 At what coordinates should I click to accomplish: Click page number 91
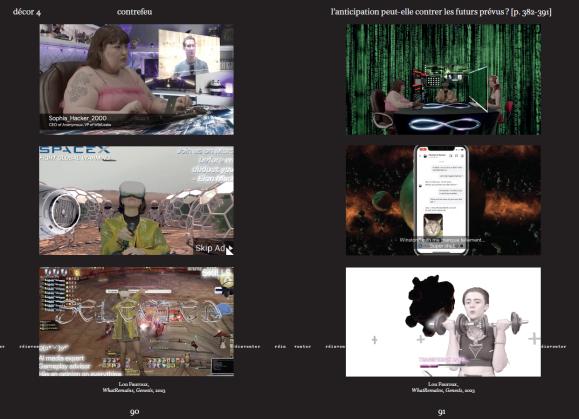pos(441,412)
